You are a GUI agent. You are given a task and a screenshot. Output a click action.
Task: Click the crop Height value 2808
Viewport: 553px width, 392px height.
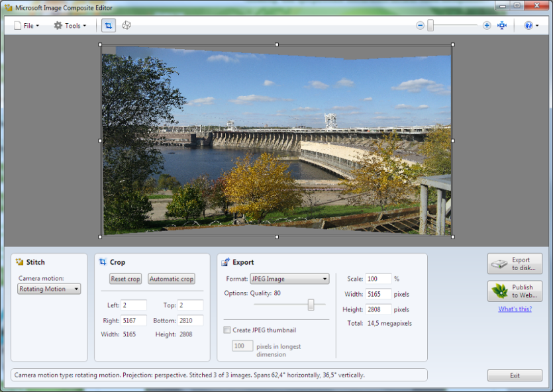click(185, 334)
